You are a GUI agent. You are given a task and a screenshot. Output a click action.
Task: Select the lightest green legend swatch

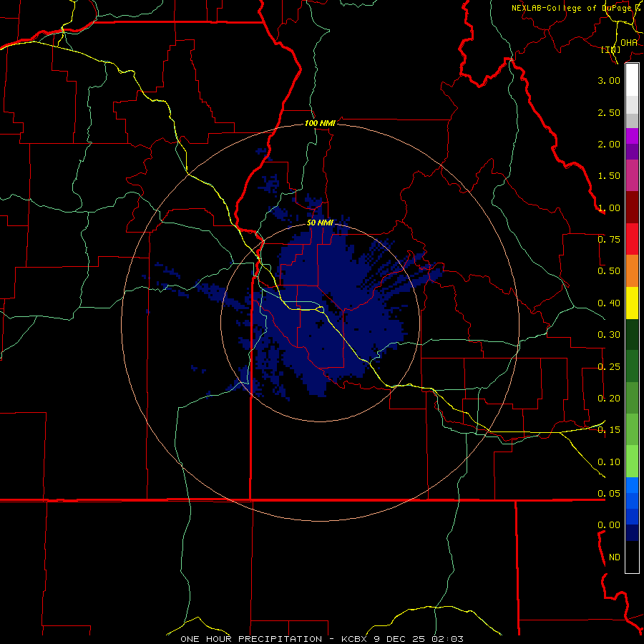[632, 462]
